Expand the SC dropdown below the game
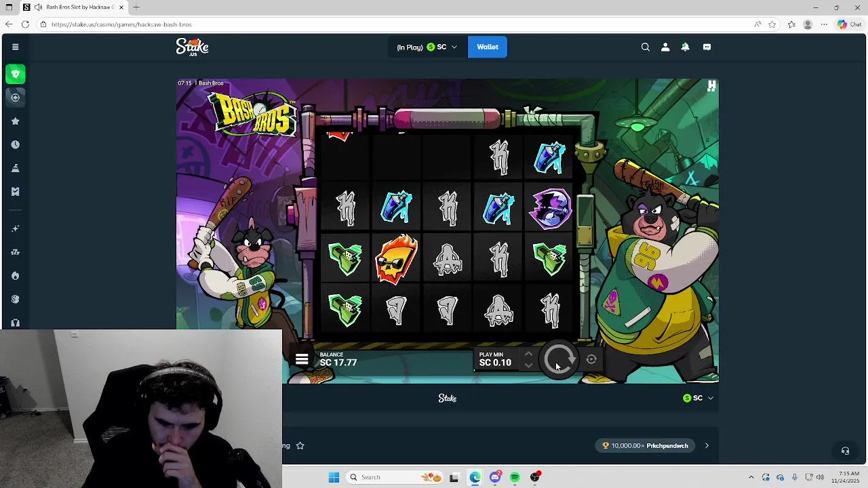 [x=698, y=398]
